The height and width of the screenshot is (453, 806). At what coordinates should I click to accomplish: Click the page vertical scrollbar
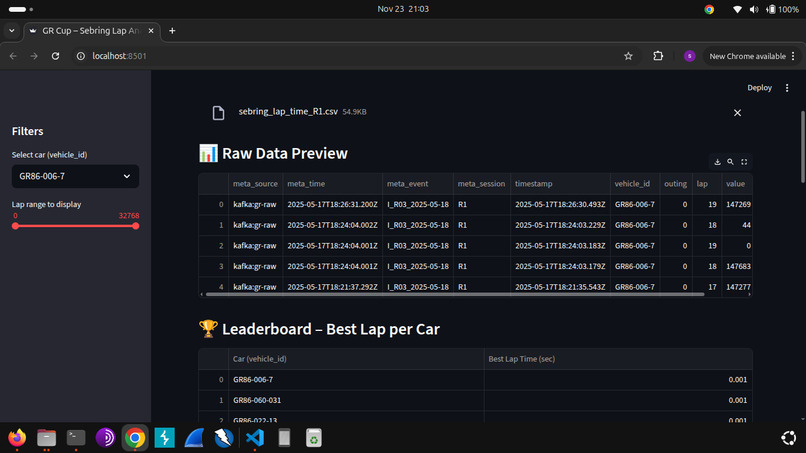pos(802,147)
